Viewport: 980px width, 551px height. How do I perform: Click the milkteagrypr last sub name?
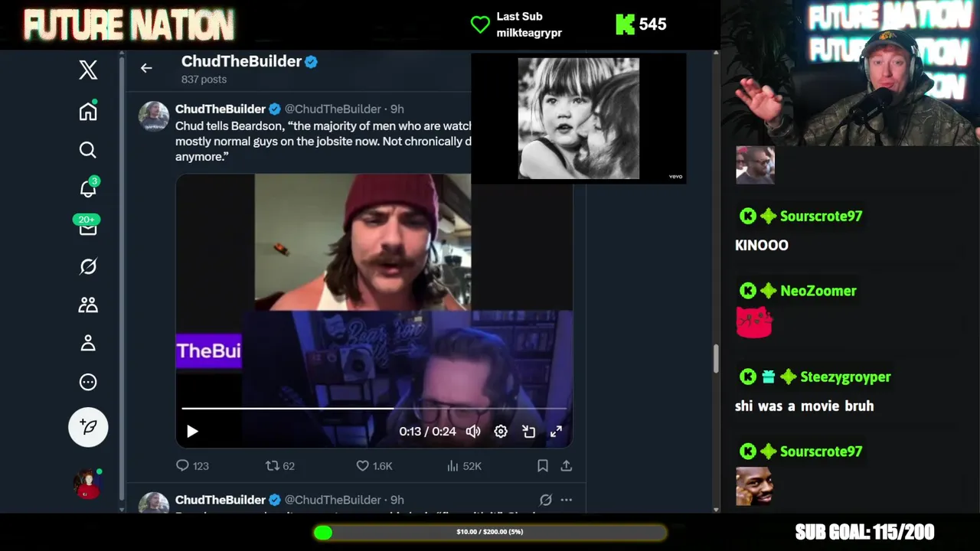[529, 33]
